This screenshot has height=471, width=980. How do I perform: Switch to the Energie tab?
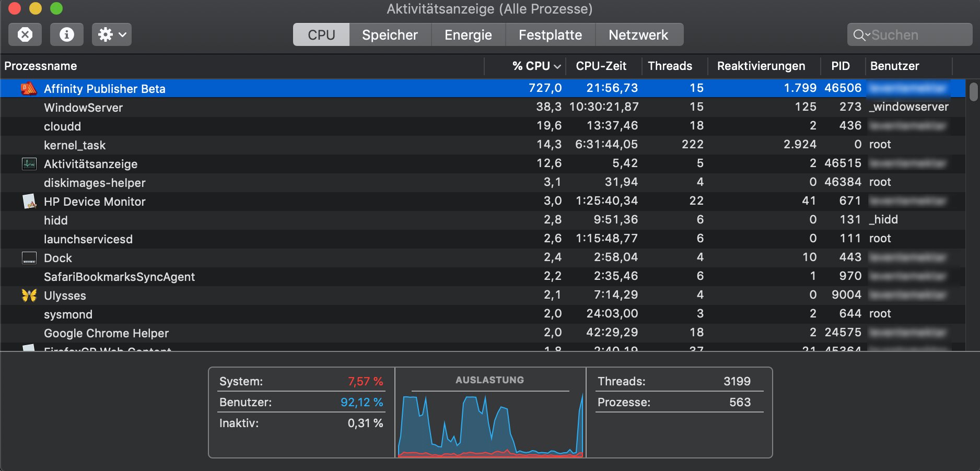coord(469,34)
